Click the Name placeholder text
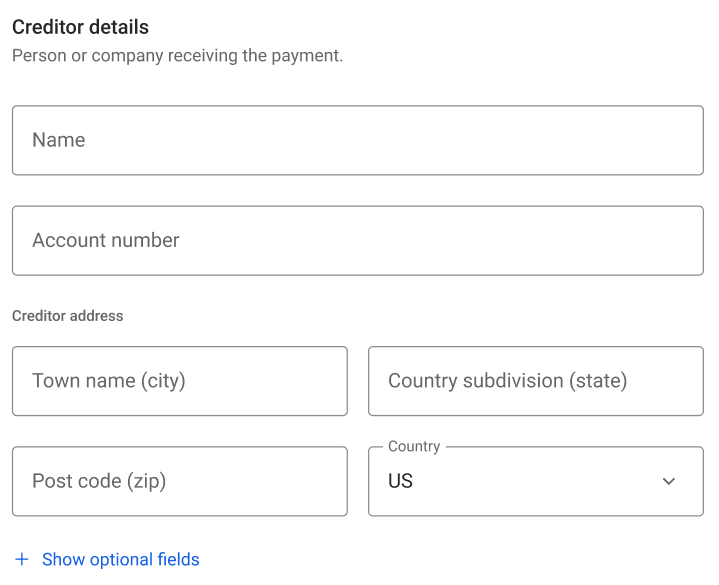Screen dimensions: 719x585 [58, 140]
